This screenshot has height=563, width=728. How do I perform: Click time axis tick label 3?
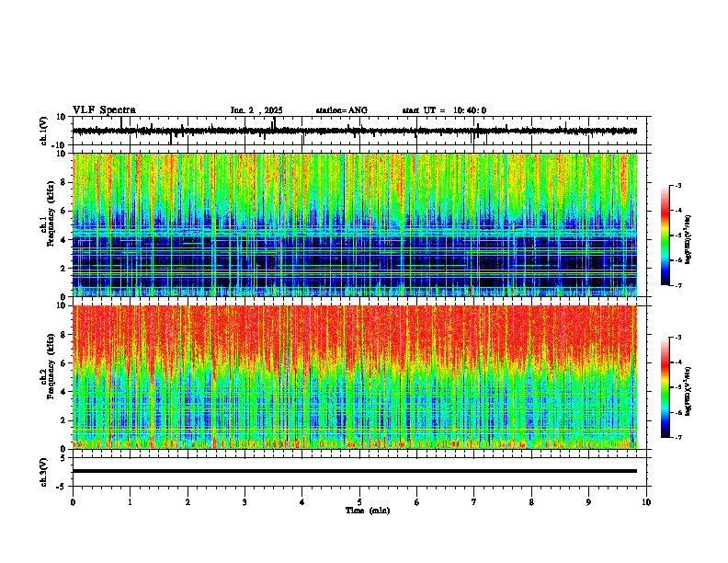pos(245,502)
